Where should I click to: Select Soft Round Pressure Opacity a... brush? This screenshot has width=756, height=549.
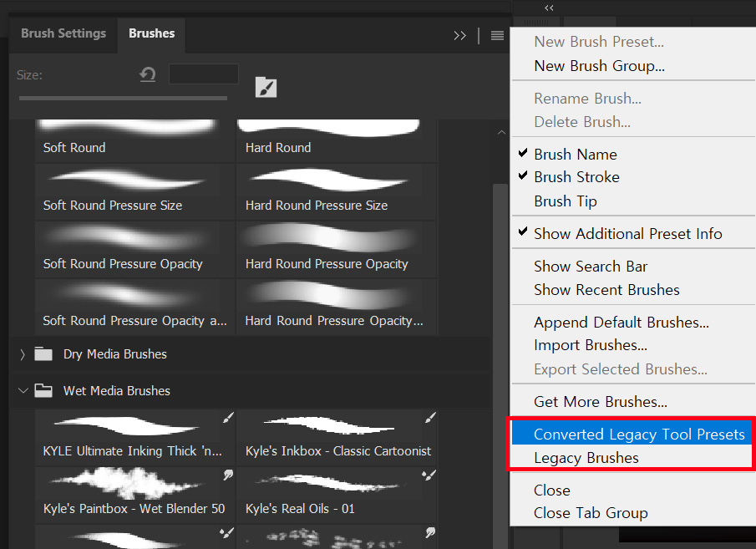[x=134, y=308]
